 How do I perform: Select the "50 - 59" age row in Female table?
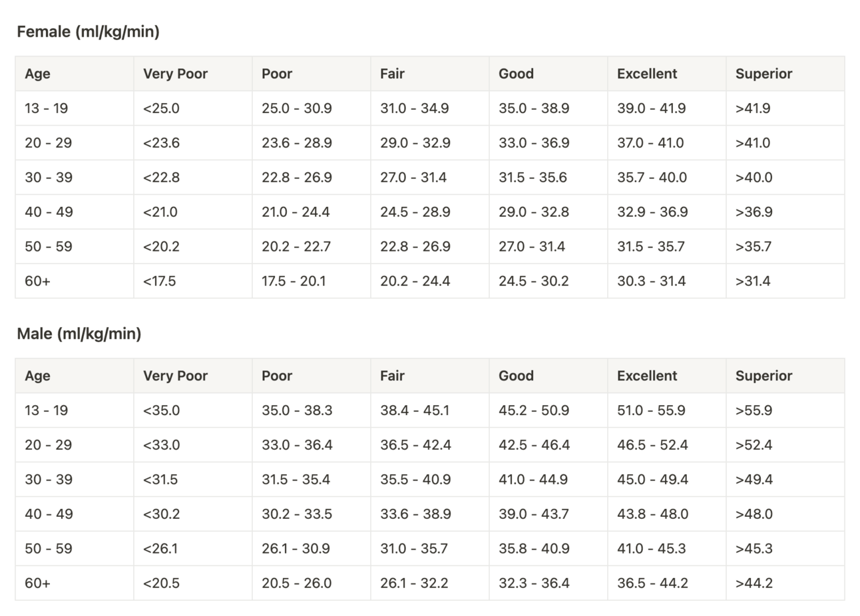pos(49,247)
